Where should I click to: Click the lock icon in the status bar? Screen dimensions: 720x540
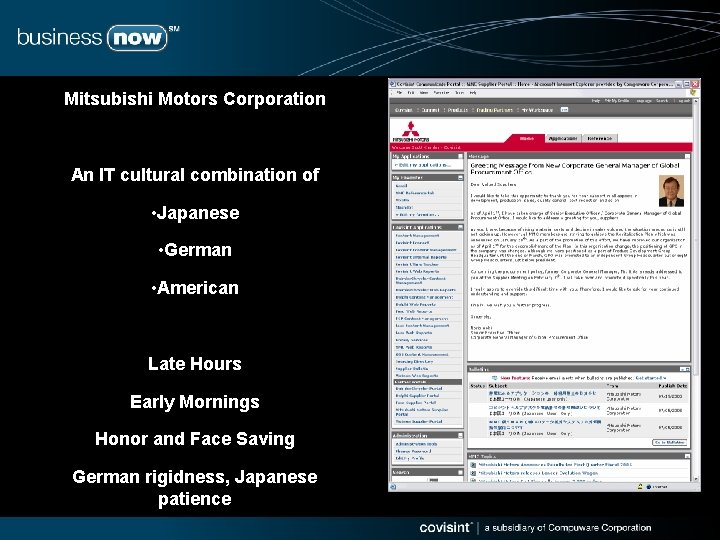pyautogui.click(x=640, y=486)
